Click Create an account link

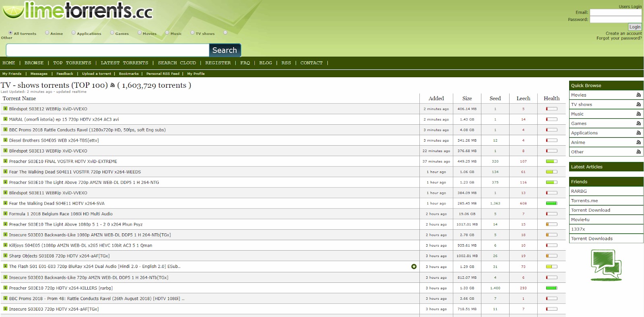point(623,33)
